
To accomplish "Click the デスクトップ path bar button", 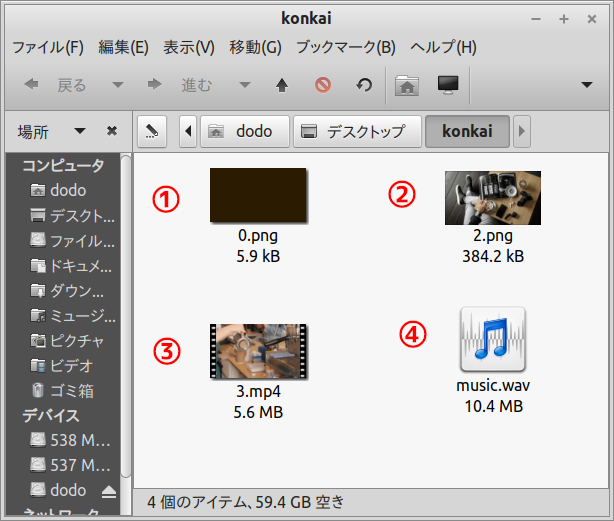I will tap(354, 131).
